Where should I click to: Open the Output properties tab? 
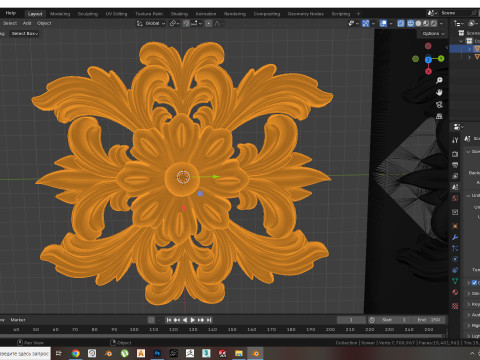click(x=455, y=165)
